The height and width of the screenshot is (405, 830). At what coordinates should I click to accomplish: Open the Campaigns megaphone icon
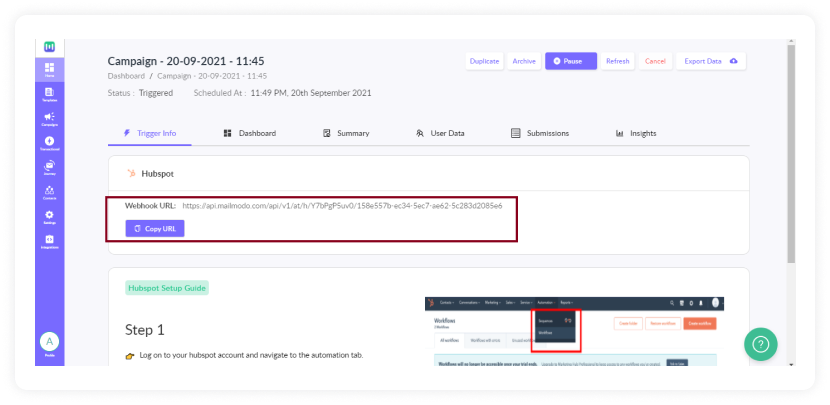pos(50,119)
